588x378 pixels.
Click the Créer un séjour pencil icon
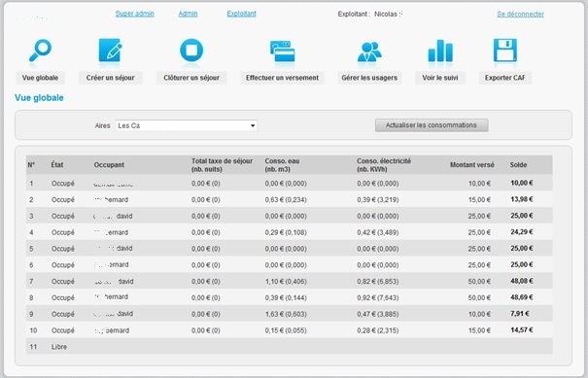(x=110, y=51)
